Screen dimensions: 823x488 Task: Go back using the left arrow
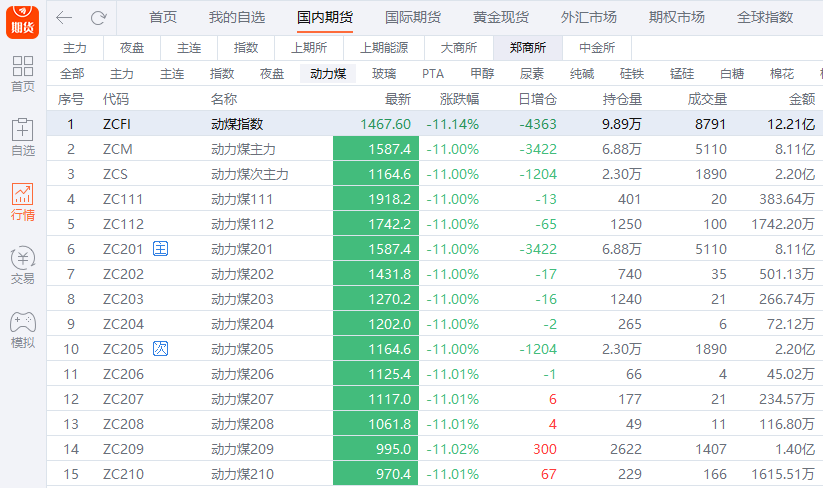(64, 18)
